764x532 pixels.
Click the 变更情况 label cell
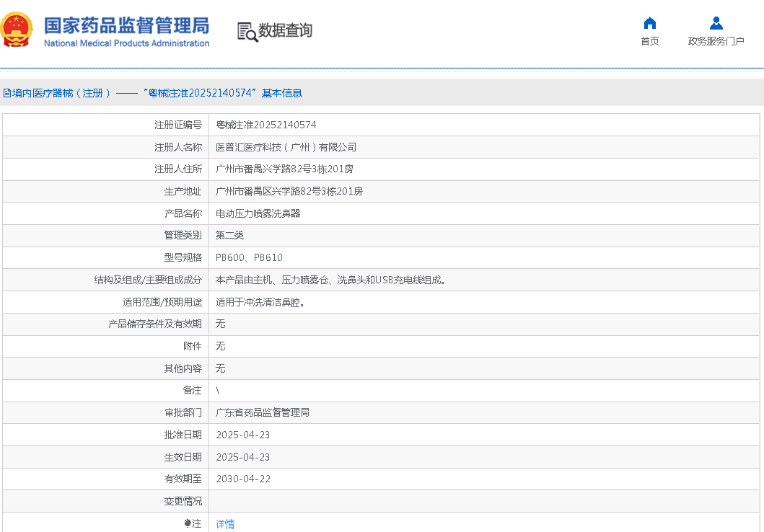pyautogui.click(x=106, y=501)
